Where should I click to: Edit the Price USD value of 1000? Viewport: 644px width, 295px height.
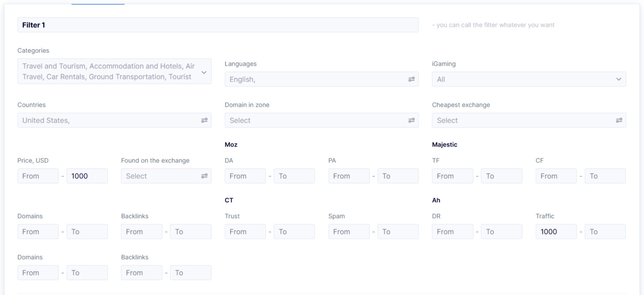tap(87, 176)
